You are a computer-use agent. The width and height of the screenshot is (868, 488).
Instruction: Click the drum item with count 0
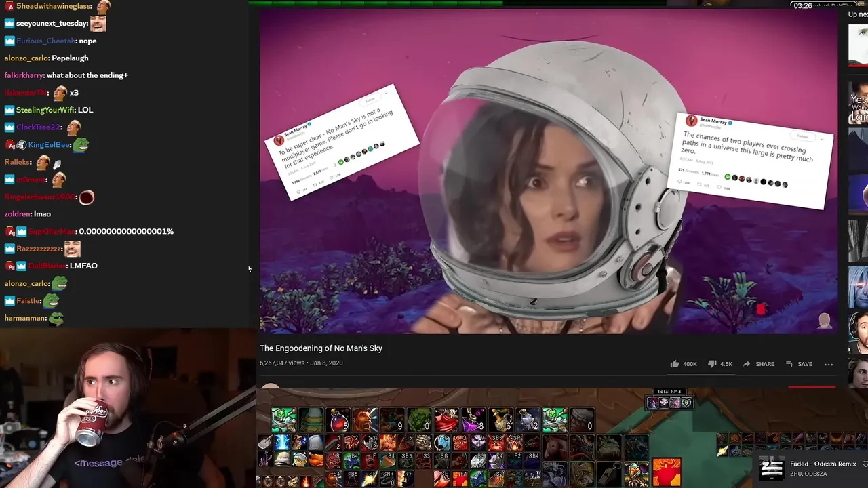click(583, 420)
